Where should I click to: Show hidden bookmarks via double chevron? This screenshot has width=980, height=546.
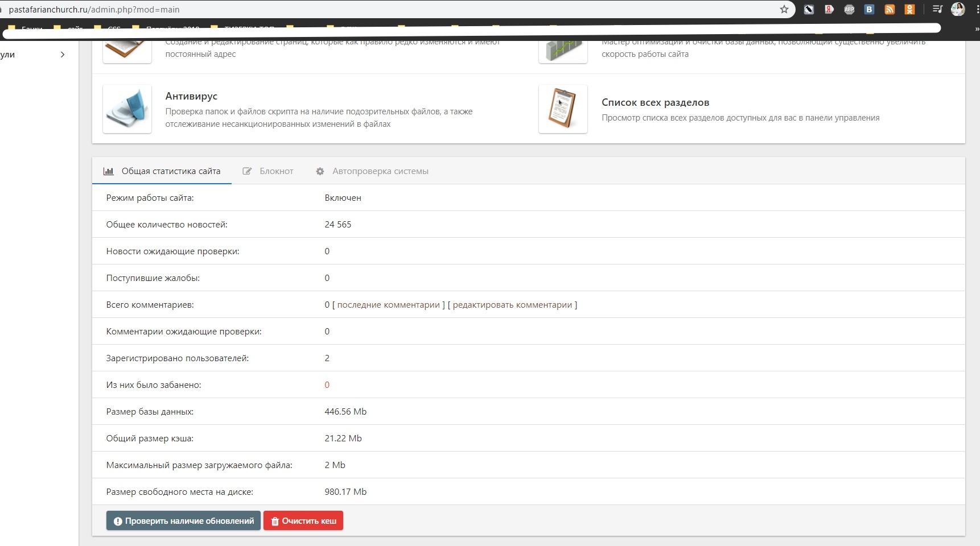tap(977, 28)
